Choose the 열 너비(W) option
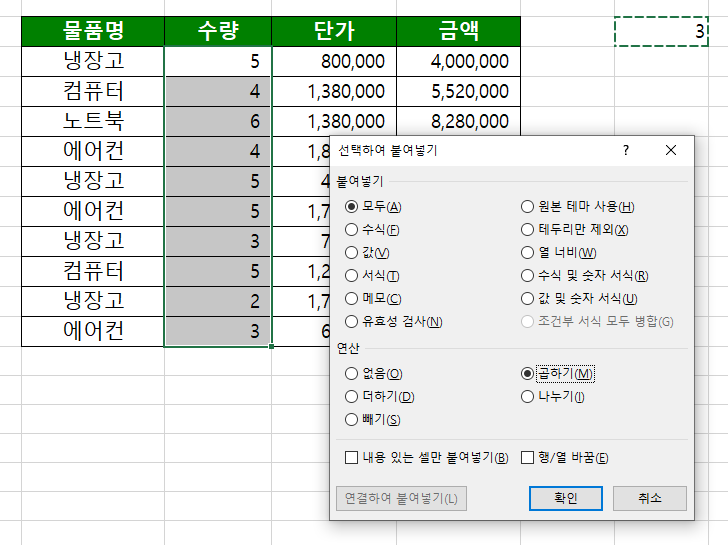728x545 pixels. [527, 253]
